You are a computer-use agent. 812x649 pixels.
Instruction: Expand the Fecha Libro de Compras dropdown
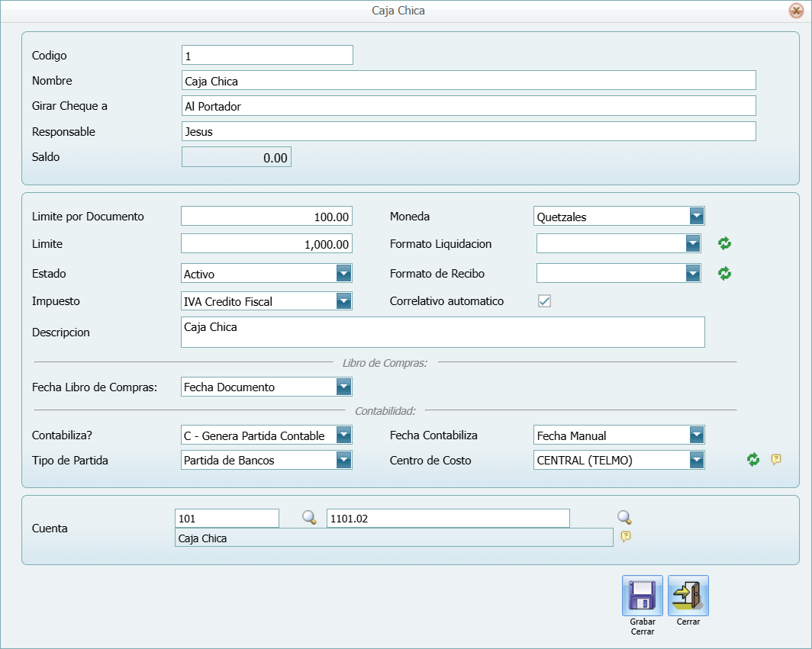point(345,387)
